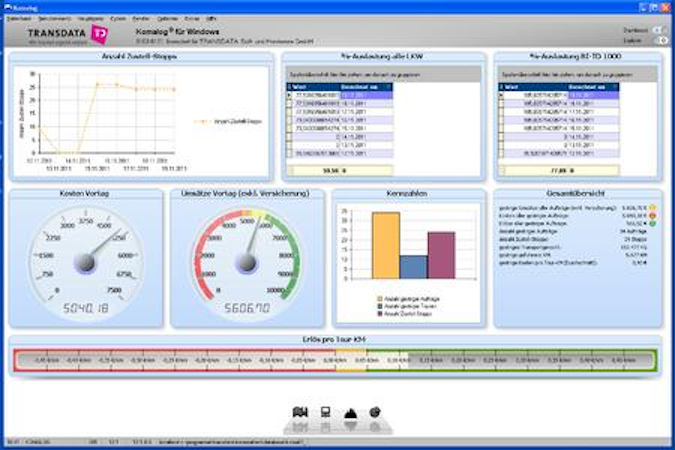
Task: Click line chart legend Anzahl Zustell-Stopps
Action: 228,121
